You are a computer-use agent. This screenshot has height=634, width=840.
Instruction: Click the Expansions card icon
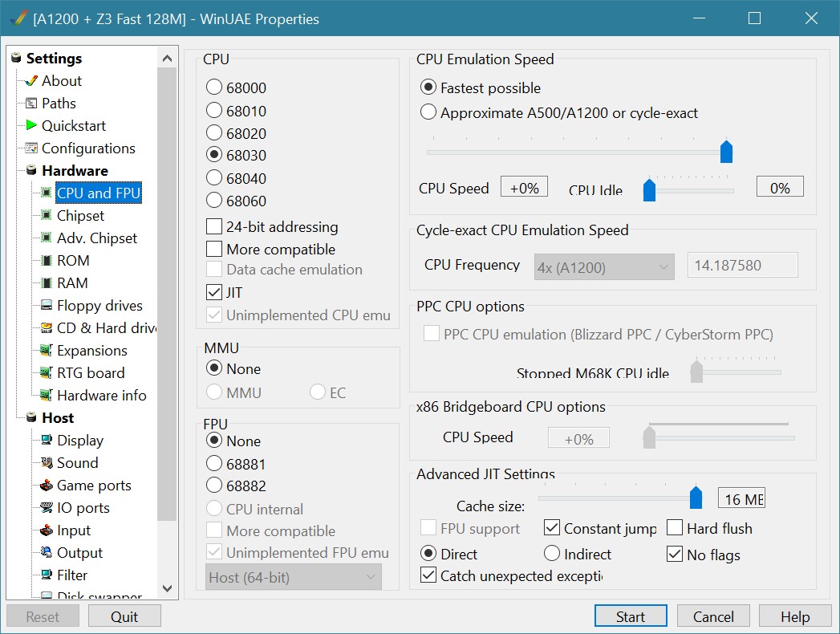click(x=47, y=351)
